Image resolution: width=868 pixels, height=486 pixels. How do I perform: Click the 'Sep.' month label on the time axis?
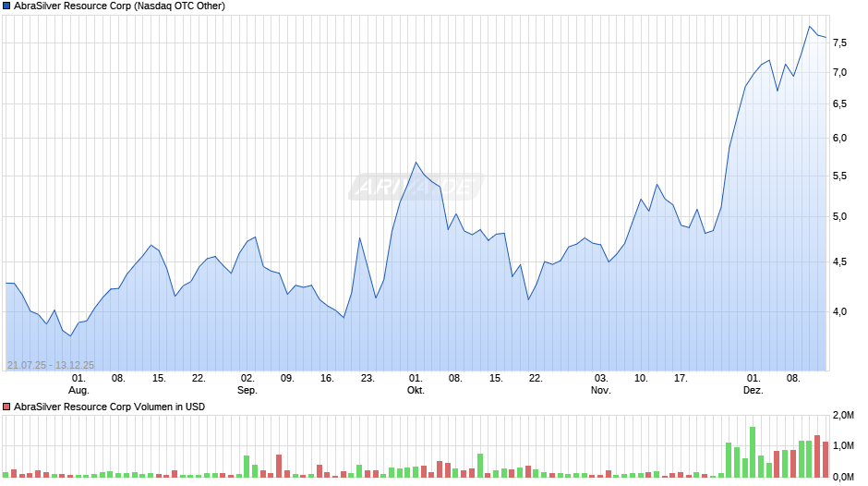coord(247,390)
